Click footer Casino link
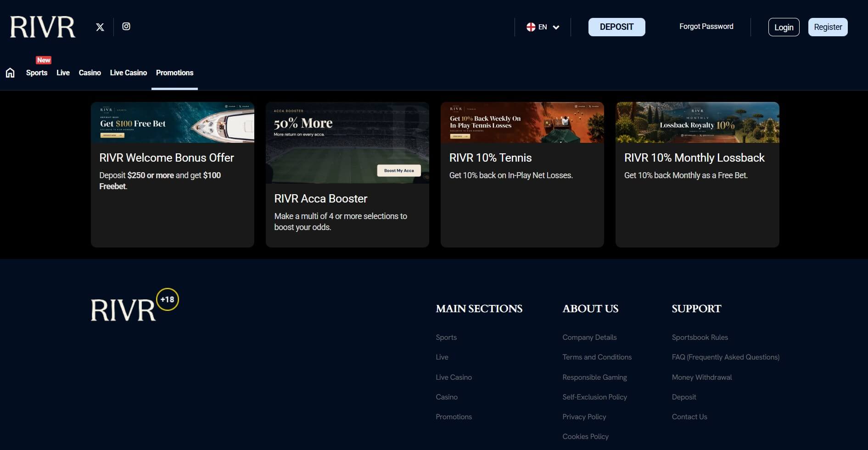 447,397
